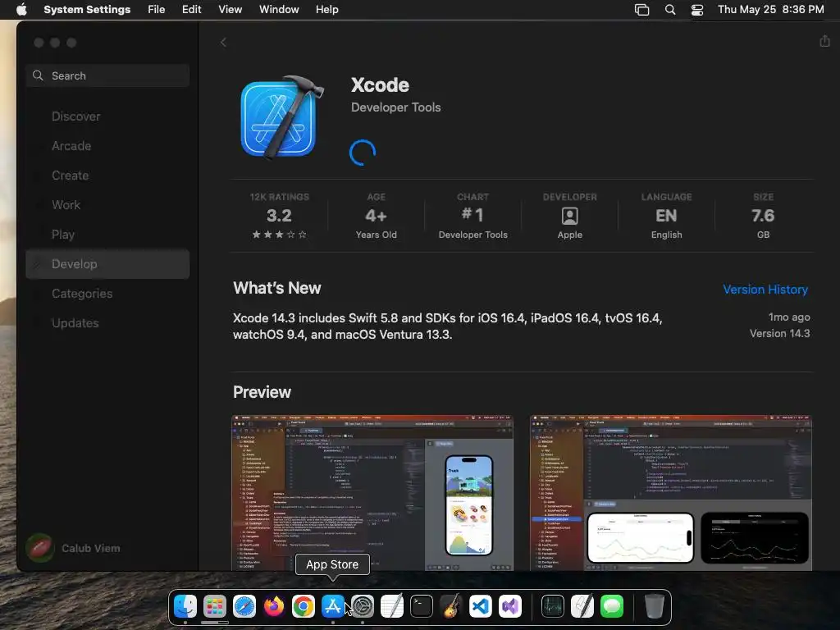
Task: Click the Xcode hammer app icon
Action: click(x=282, y=117)
